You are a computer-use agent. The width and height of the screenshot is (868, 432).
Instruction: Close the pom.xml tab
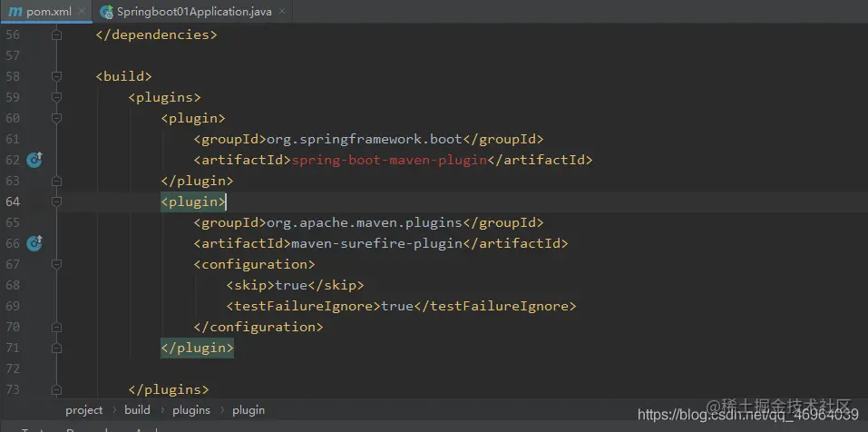point(81,11)
